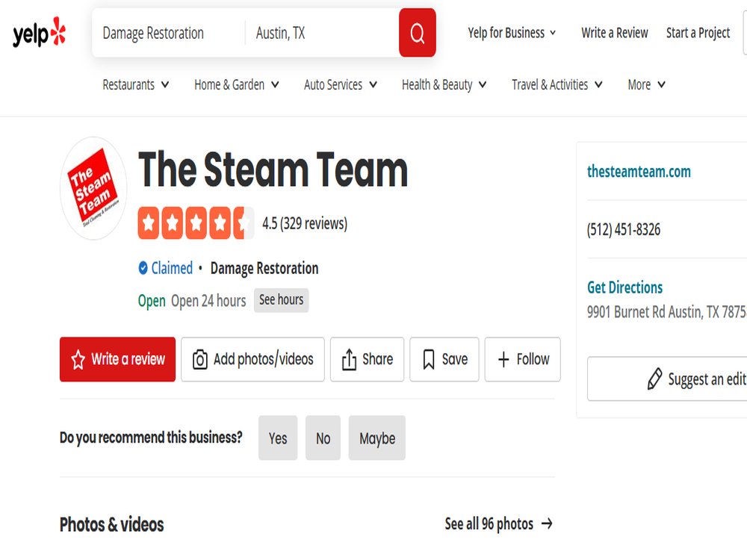The image size is (747, 560).
Task: Click the pencil icon on Suggest an edit
Action: click(654, 379)
